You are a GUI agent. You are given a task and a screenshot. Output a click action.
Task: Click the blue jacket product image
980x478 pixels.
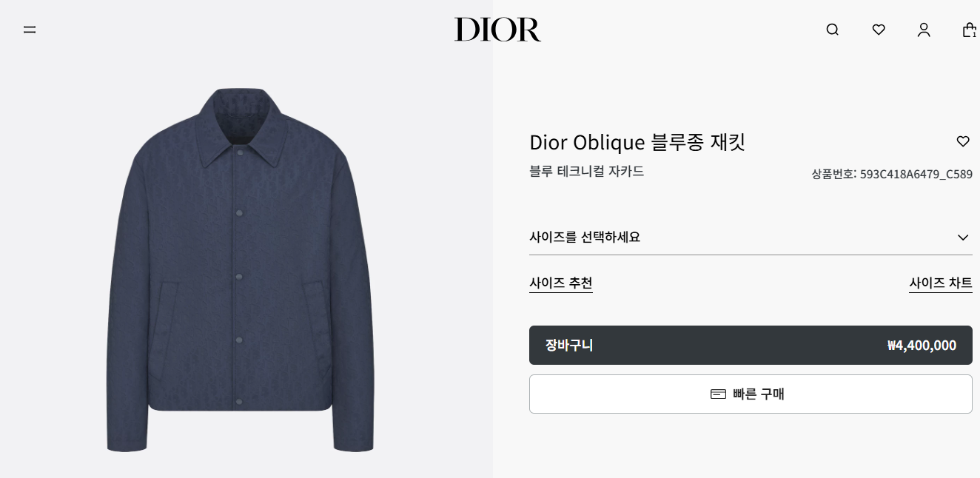241,270
